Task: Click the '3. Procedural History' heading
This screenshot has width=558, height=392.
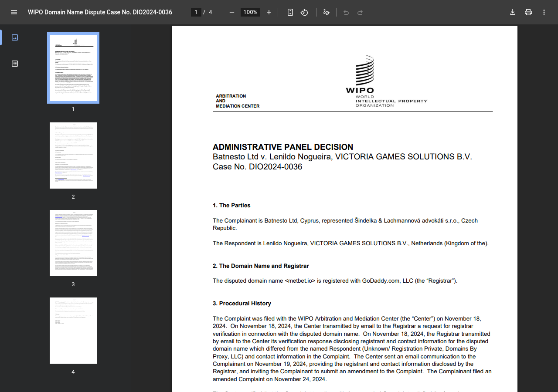Action: click(242, 304)
